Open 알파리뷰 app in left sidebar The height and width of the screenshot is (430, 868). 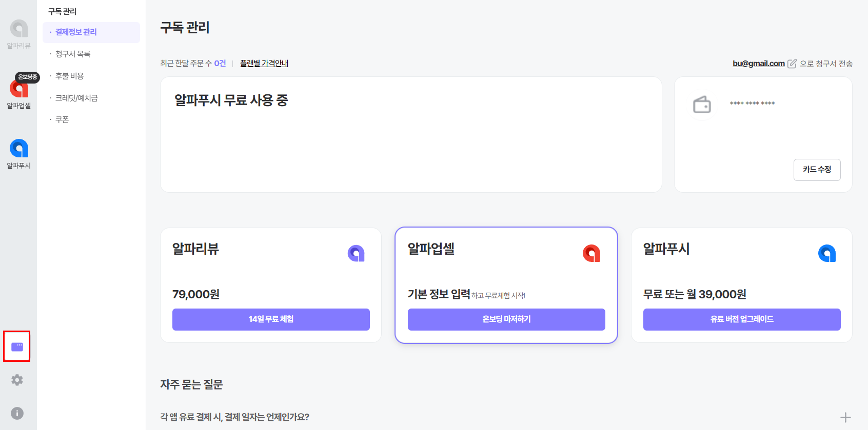point(18,34)
